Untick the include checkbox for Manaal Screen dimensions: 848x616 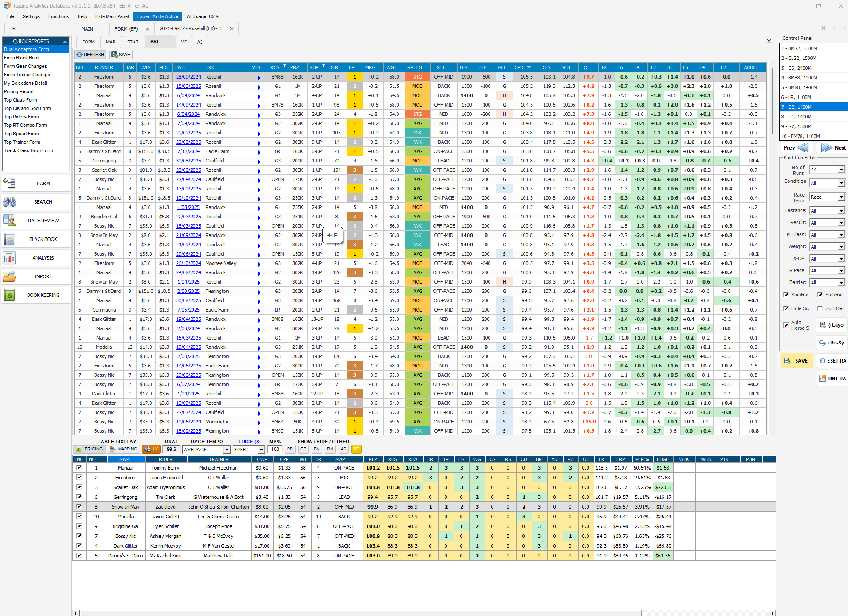tap(79, 468)
